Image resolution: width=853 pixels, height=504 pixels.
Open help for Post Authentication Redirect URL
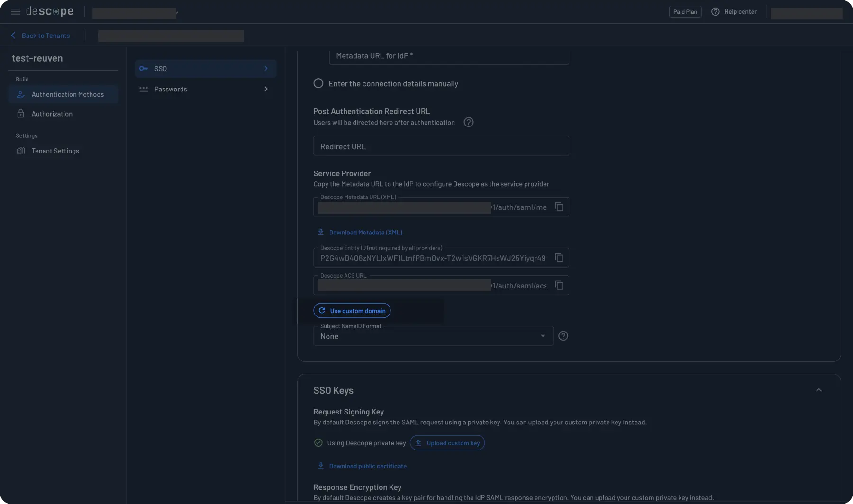click(468, 122)
